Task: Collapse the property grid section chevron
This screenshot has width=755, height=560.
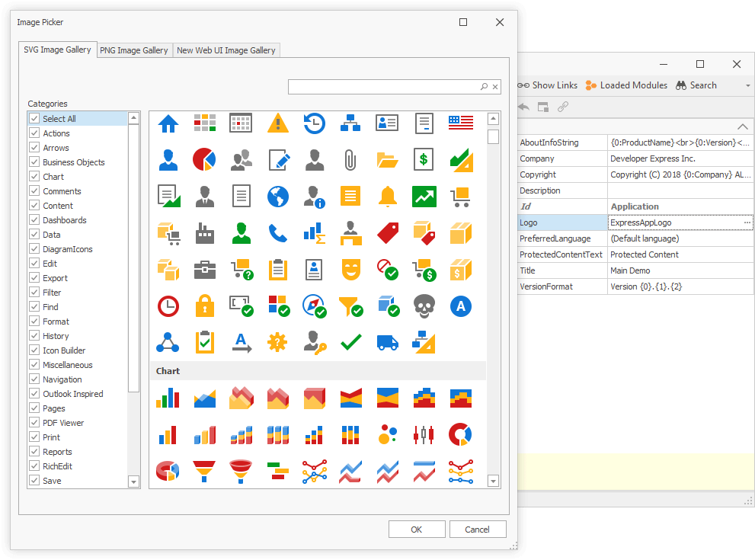Action: pos(743,126)
